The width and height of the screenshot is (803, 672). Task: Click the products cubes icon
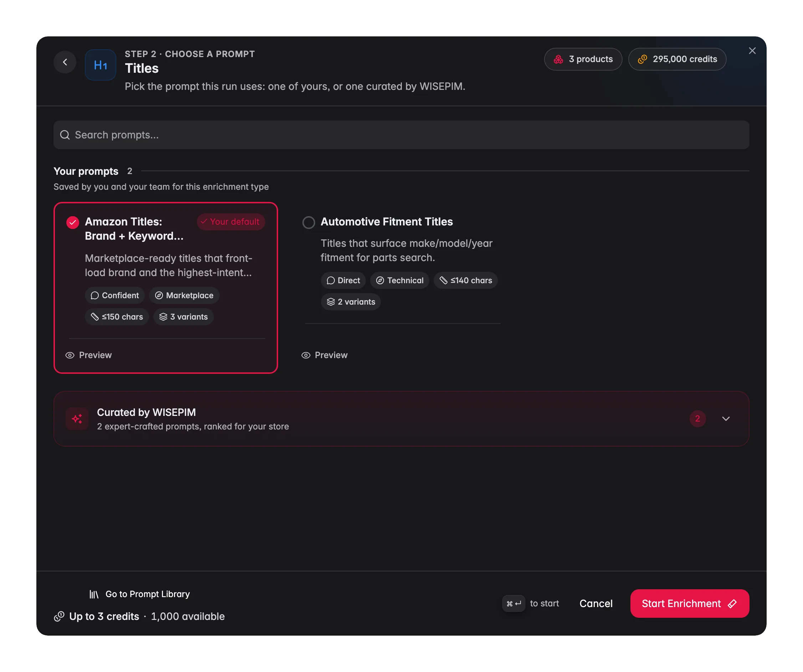coord(558,59)
